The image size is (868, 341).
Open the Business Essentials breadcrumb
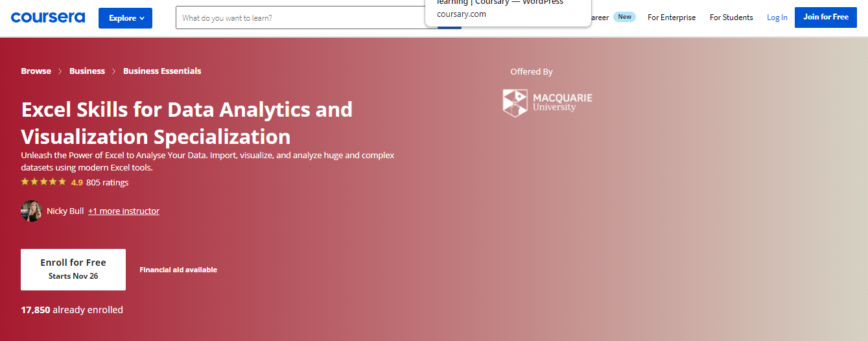coord(162,71)
